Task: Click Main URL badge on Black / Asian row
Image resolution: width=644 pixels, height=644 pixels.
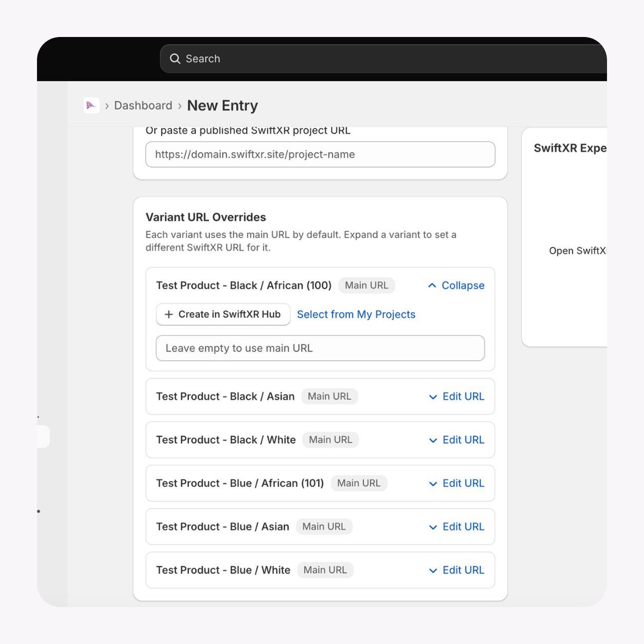Action: [x=330, y=397]
